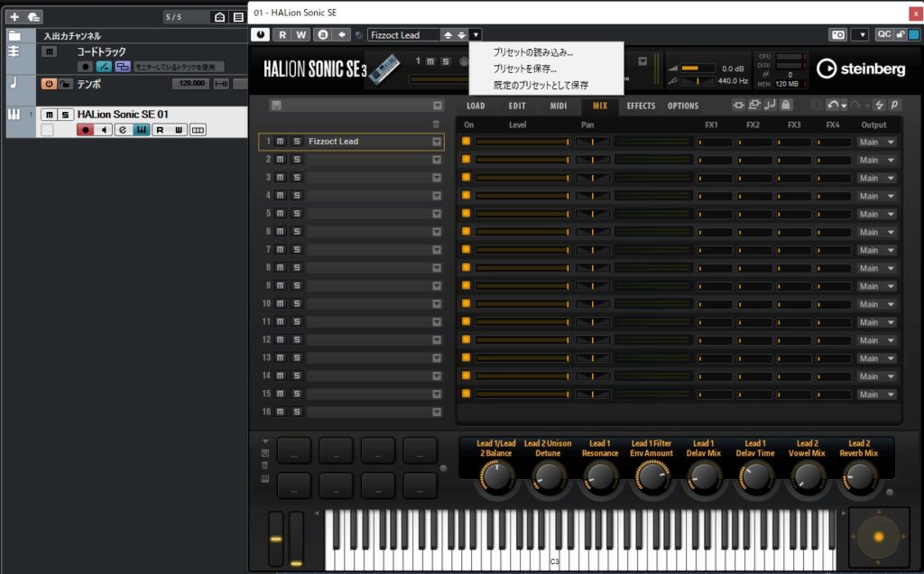Image resolution: width=924 pixels, height=574 pixels.
Task: Toggle the On button for mixer slot 3
Action: (x=467, y=178)
